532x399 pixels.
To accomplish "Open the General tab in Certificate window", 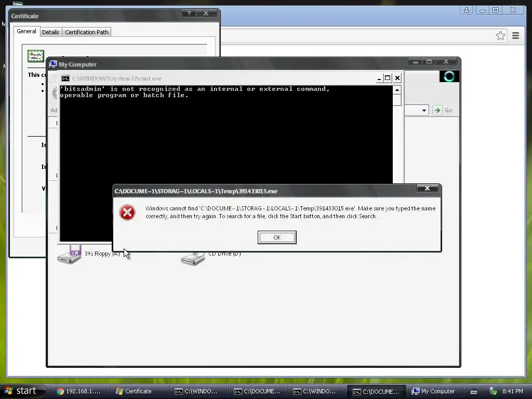I will coord(26,31).
